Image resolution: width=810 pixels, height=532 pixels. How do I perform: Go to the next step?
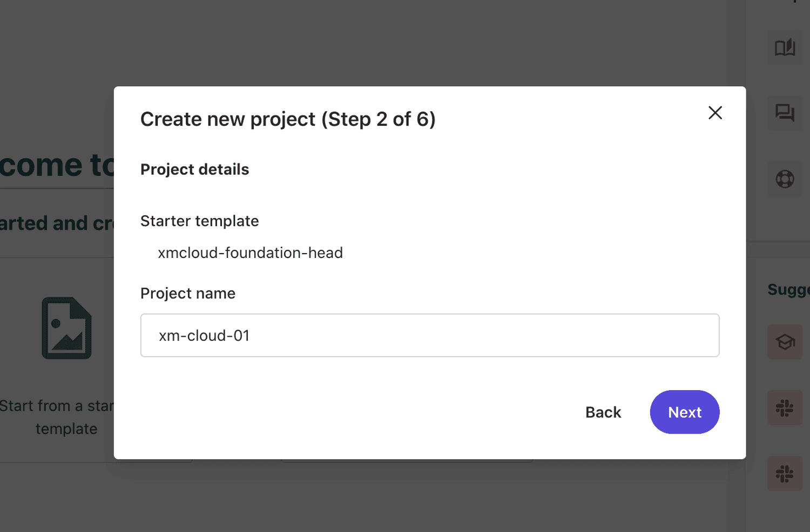coord(684,412)
